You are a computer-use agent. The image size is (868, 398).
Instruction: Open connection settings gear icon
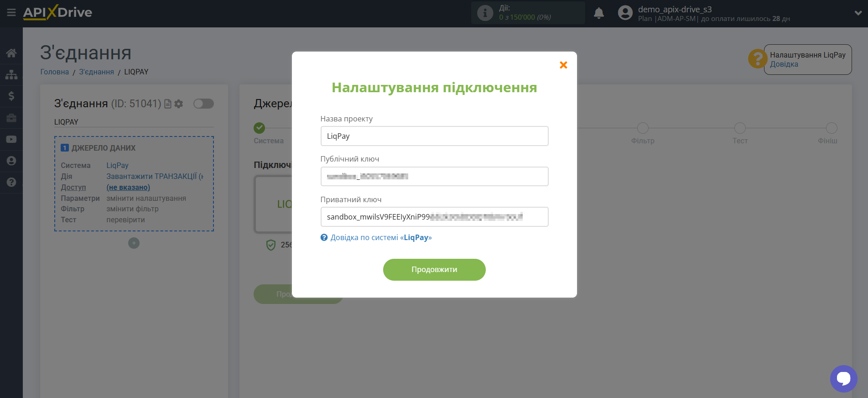[179, 104]
